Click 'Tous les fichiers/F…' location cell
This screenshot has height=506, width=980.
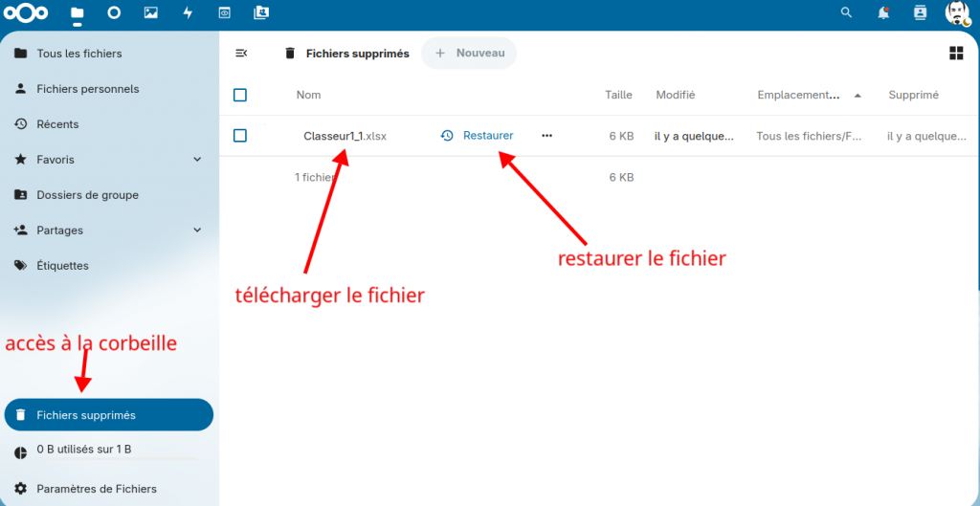point(810,136)
